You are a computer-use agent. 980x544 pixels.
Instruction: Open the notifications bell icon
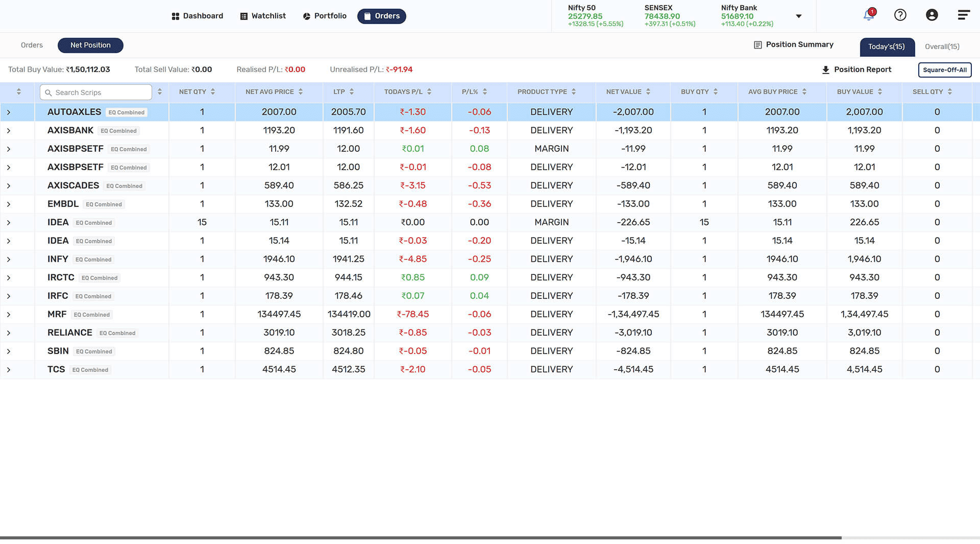pyautogui.click(x=869, y=15)
